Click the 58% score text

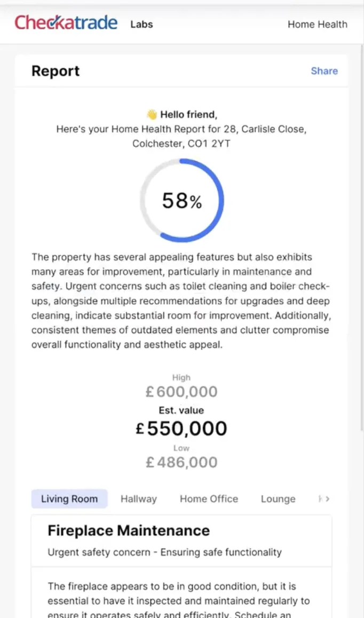[x=182, y=201]
